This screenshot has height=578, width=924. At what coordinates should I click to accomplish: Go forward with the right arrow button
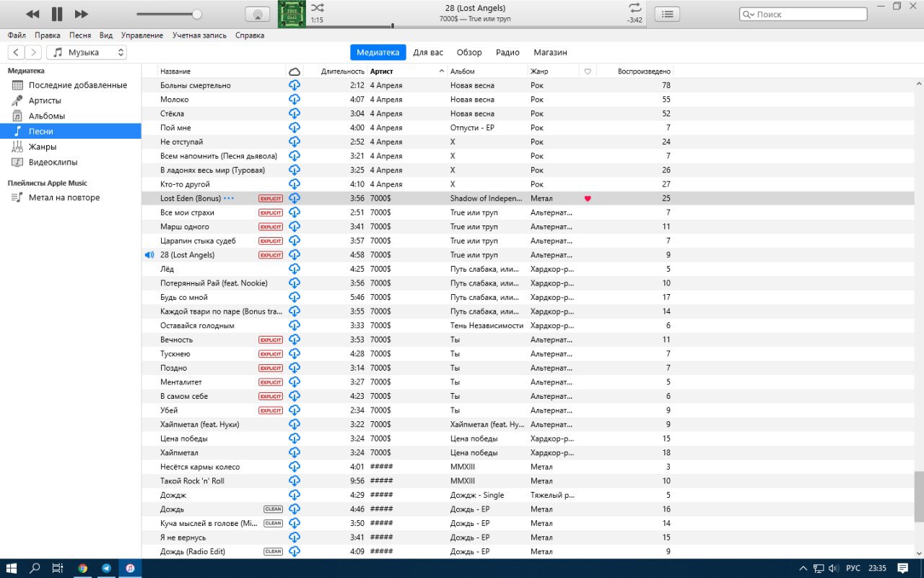[x=33, y=52]
